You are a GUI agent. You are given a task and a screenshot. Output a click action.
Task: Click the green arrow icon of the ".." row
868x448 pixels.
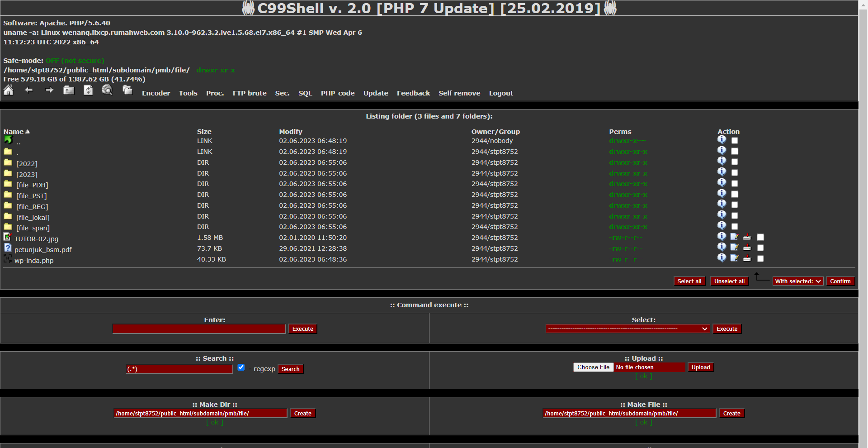pyautogui.click(x=8, y=140)
